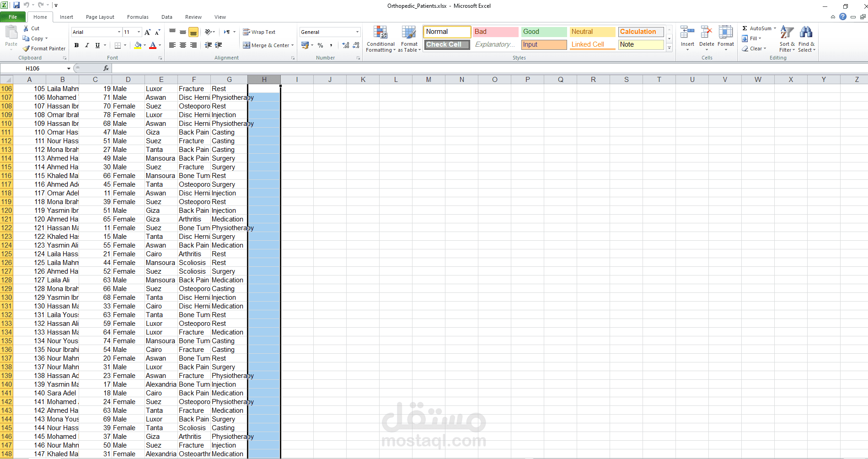868x459 pixels.
Task: Toggle Wrap Text
Action: (259, 32)
